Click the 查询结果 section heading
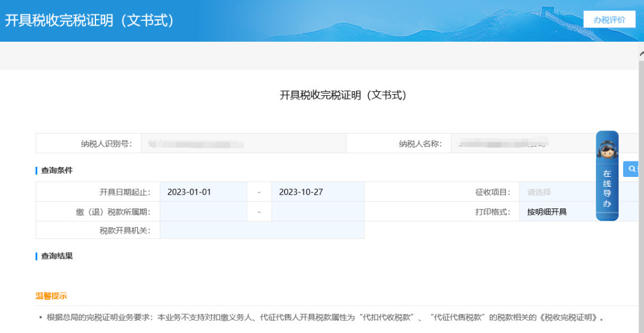The height and width of the screenshot is (333, 644). click(57, 256)
